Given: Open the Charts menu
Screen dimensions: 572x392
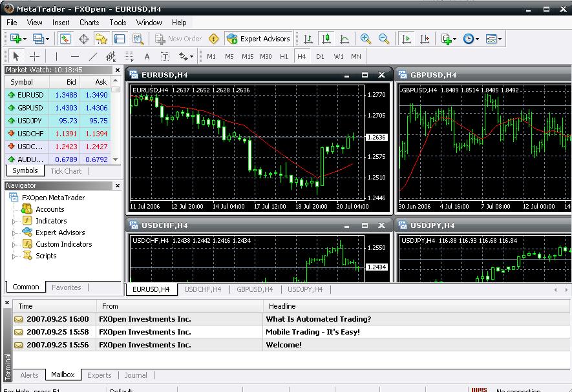Looking at the screenshot, I should click(x=89, y=22).
